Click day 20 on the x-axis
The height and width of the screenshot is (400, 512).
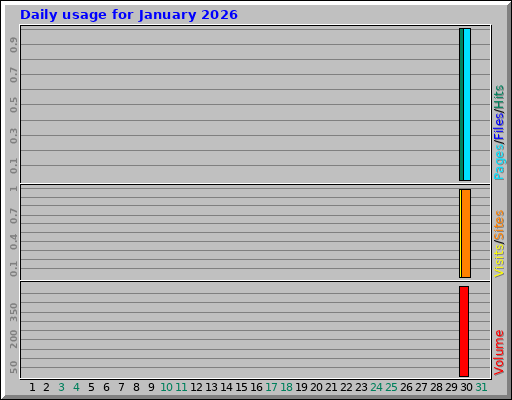tap(316, 387)
